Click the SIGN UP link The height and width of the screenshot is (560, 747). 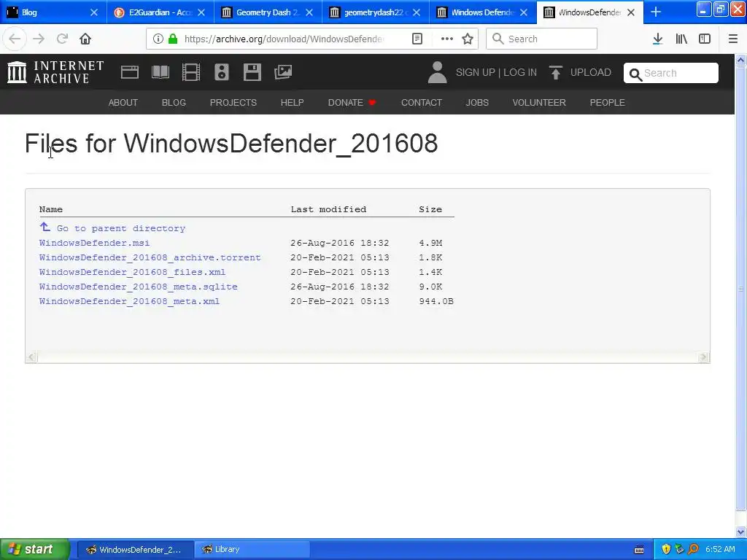click(x=476, y=72)
